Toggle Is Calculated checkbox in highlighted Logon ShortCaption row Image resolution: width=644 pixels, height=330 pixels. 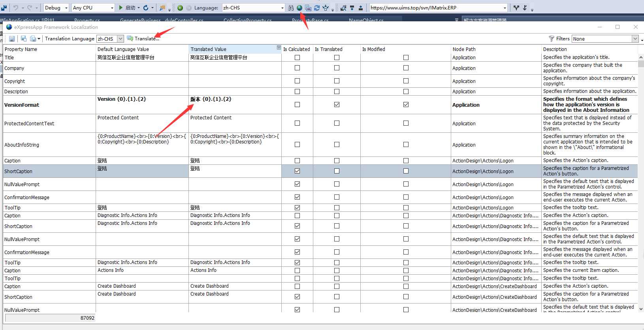tap(297, 171)
